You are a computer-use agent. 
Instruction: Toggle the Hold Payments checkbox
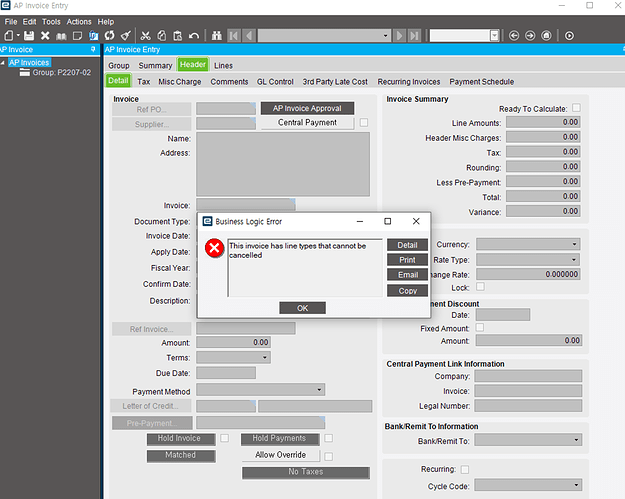pos(328,438)
